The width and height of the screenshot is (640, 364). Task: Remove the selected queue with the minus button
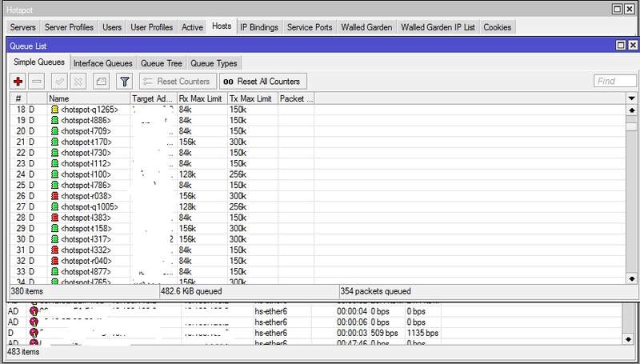click(37, 82)
